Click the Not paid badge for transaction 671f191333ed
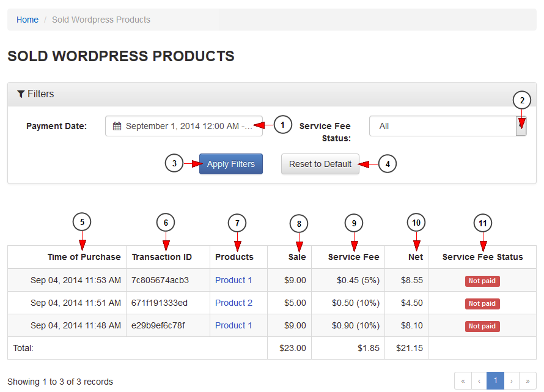 point(482,304)
